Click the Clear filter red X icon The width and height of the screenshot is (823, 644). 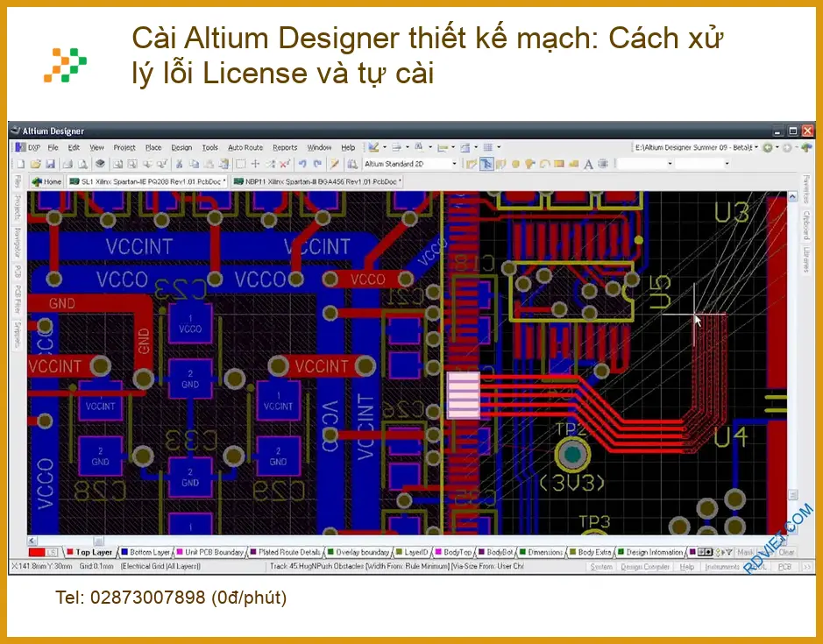tap(285, 164)
